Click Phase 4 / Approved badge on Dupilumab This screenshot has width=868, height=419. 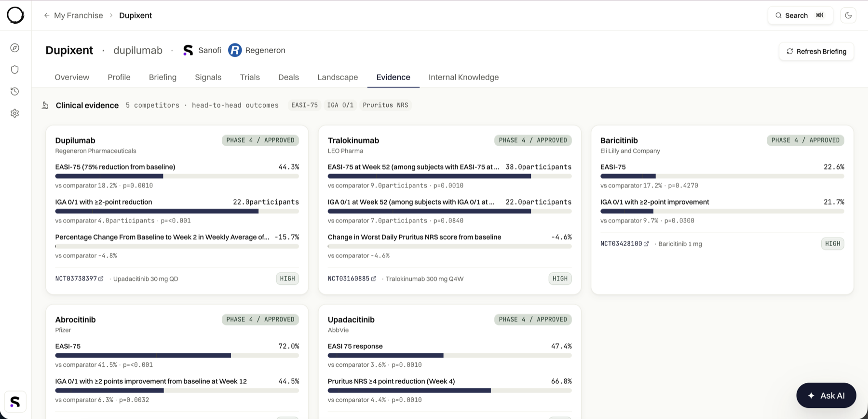pos(260,140)
